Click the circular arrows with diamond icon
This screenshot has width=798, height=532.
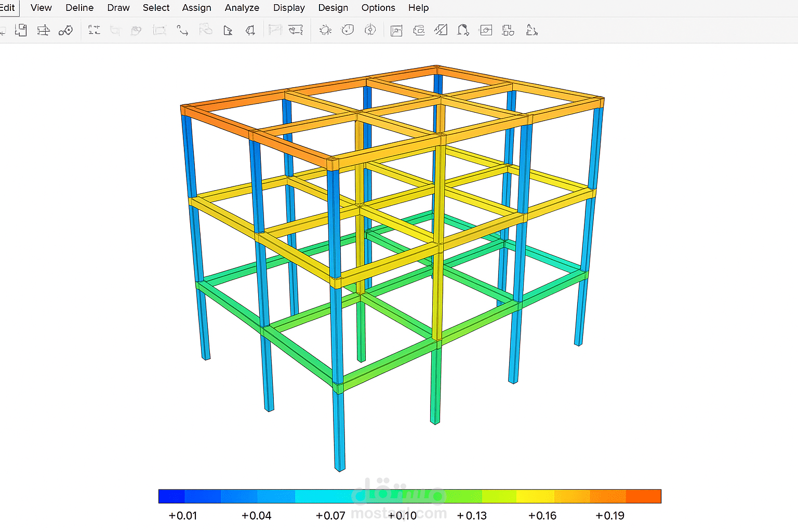tap(370, 30)
